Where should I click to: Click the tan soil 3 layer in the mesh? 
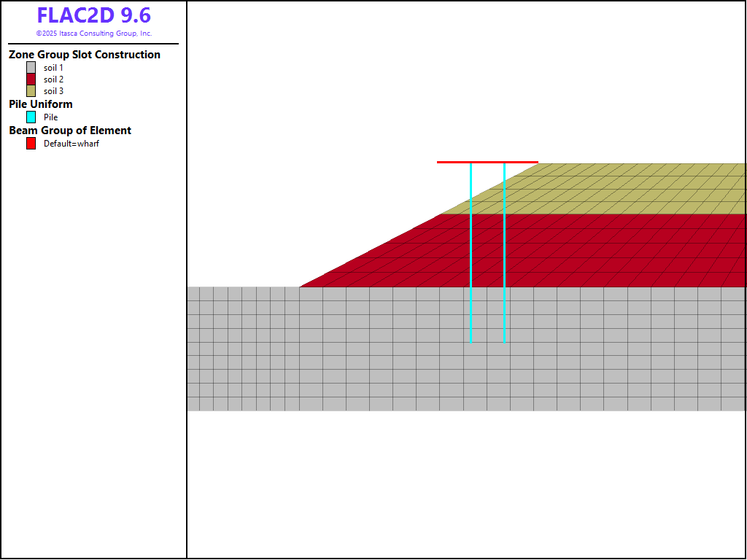[x=620, y=188]
